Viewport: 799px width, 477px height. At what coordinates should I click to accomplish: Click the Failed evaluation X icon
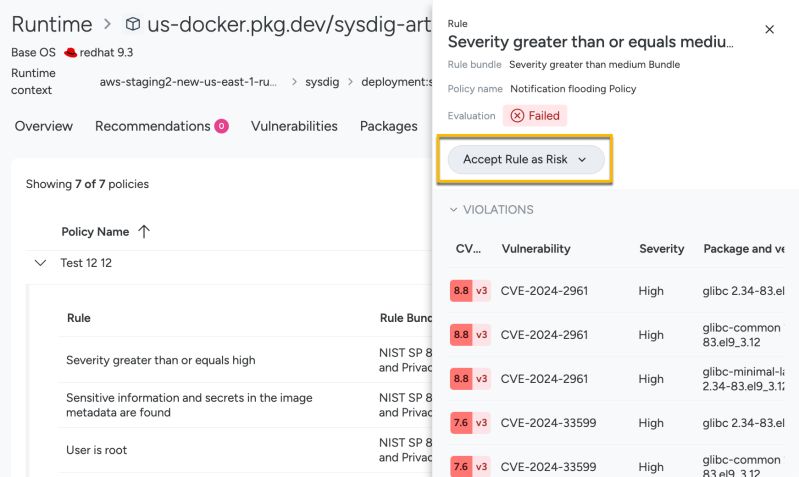click(517, 116)
